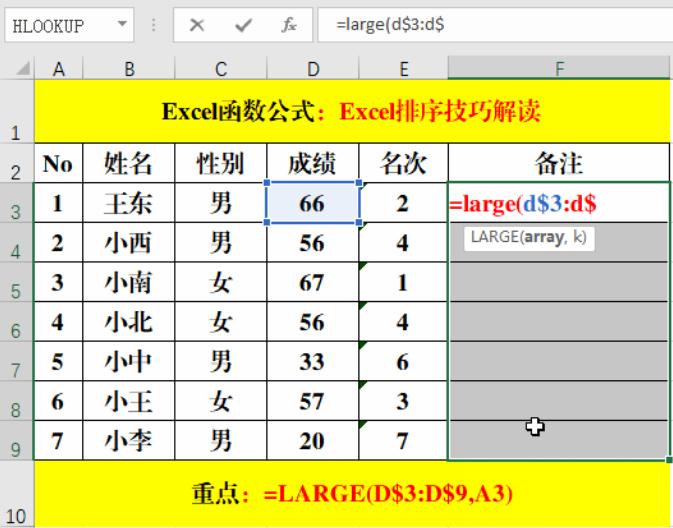Select column B header
This screenshot has height=528, width=673.
coord(129,69)
